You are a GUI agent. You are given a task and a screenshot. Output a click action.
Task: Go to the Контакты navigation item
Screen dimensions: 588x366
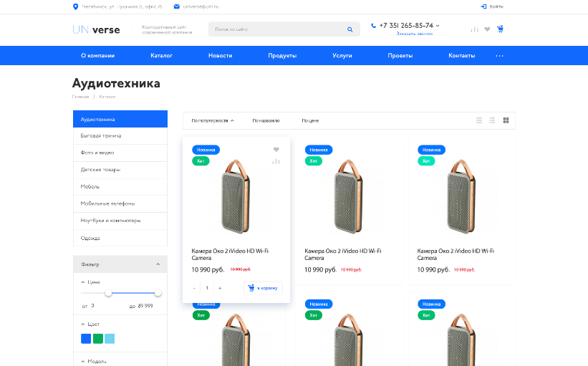461,56
